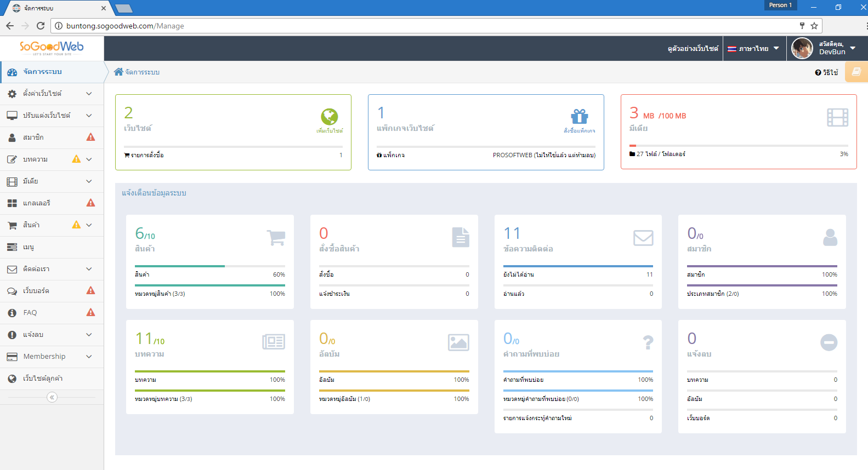The width and height of the screenshot is (868, 470).
Task: Open เว็บไซต์ลูกค้า sidebar menu item
Action: pos(52,379)
